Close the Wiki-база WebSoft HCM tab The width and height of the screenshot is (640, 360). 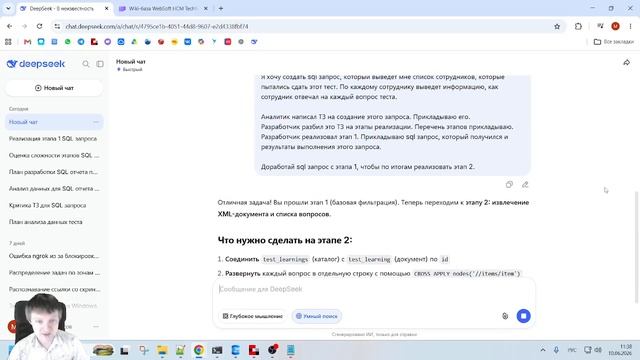[x=206, y=8]
